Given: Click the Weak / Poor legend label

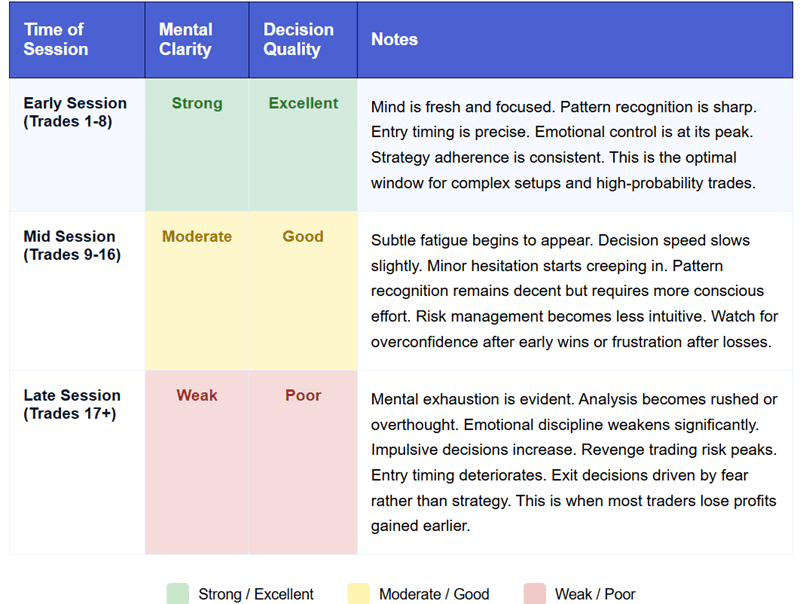Looking at the screenshot, I should coord(595,594).
